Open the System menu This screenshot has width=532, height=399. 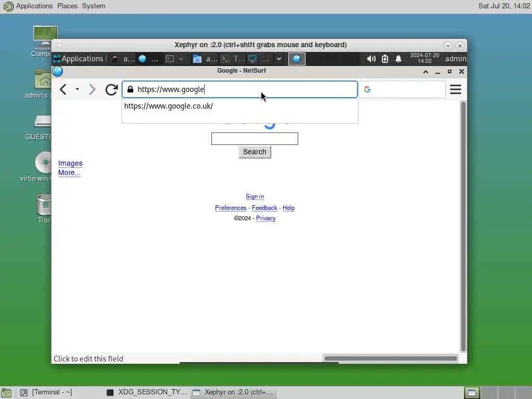tap(94, 6)
